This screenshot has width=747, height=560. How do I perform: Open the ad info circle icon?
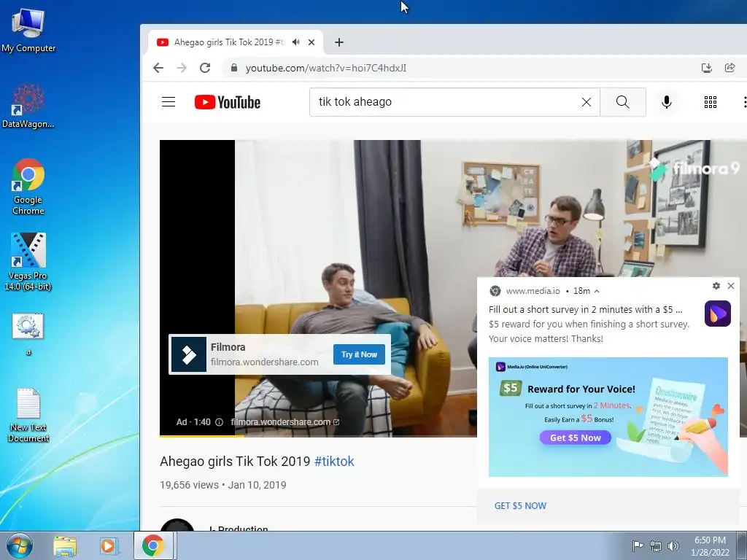pyautogui.click(x=219, y=422)
